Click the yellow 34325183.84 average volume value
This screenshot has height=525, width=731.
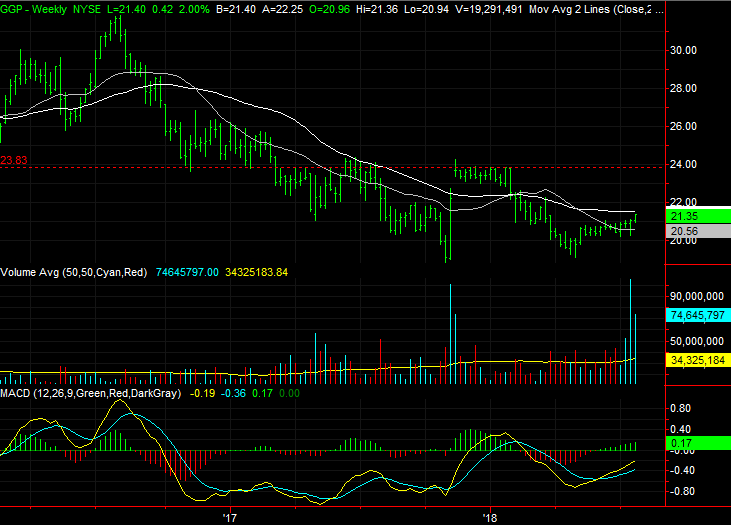256,272
